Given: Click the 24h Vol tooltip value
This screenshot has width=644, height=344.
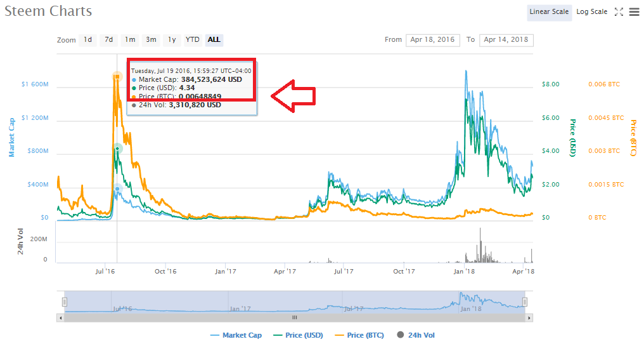Looking at the screenshot, I should (x=195, y=105).
